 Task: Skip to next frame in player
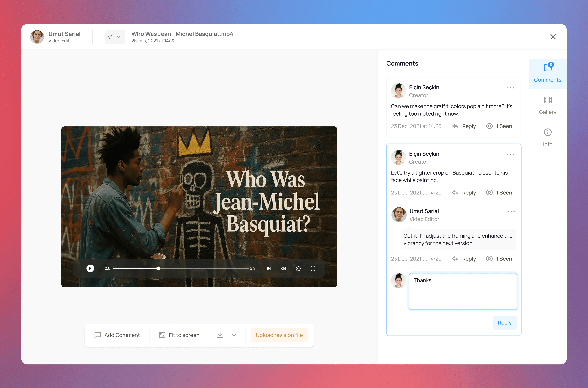click(x=269, y=268)
